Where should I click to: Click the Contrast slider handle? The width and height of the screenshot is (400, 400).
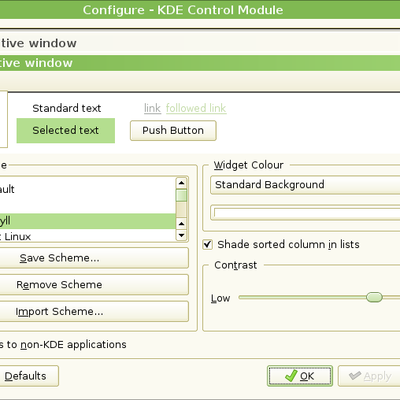[x=374, y=297]
